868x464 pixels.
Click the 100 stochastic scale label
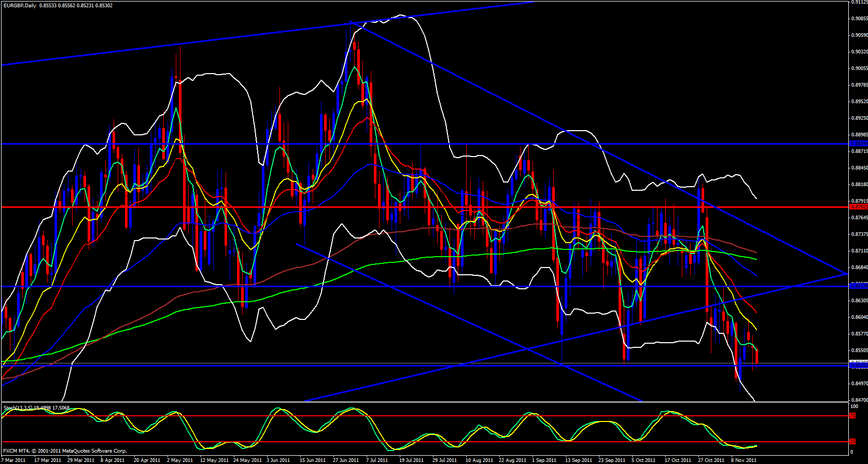coord(855,406)
